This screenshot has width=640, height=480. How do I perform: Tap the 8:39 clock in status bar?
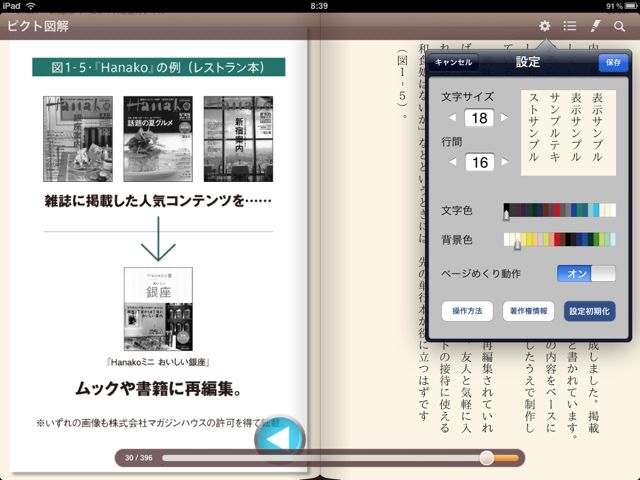[x=319, y=6]
